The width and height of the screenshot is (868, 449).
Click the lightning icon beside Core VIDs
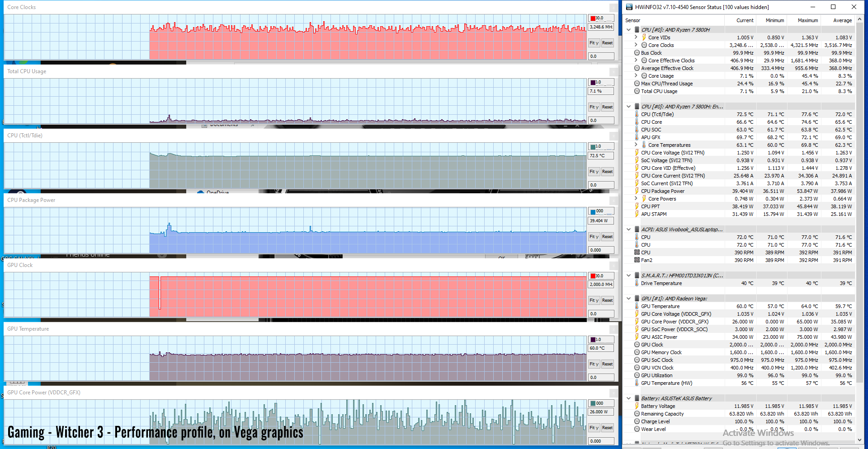pos(644,37)
